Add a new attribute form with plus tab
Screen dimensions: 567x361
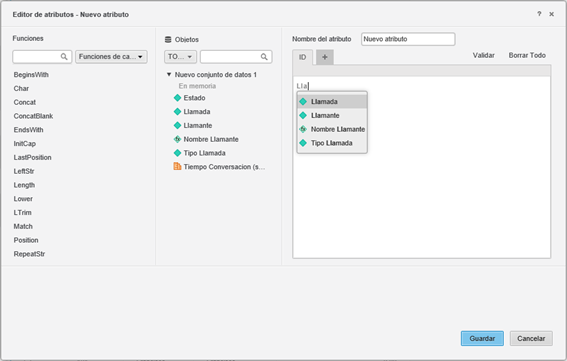pos(325,57)
